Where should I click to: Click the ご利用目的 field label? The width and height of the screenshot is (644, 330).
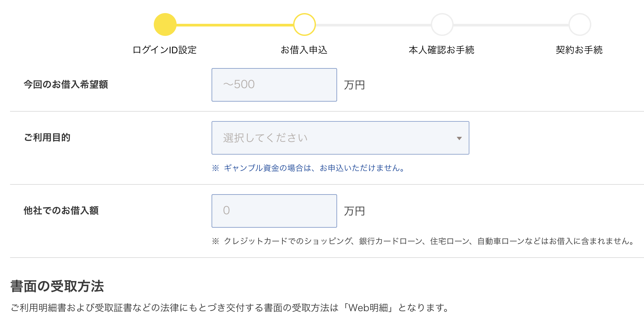(47, 137)
